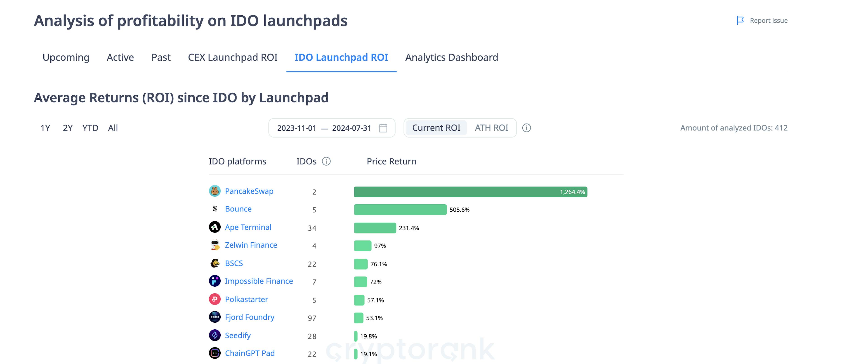
Task: Select the All time range
Action: tap(113, 128)
